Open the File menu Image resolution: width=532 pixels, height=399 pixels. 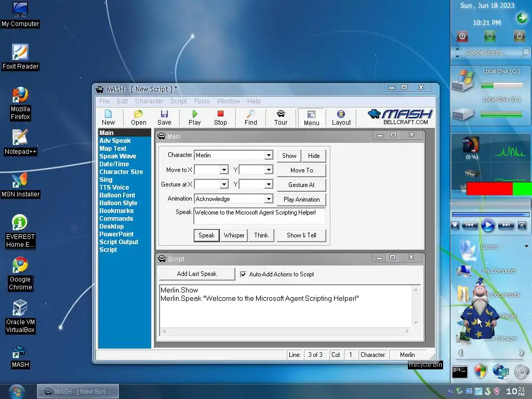click(104, 101)
